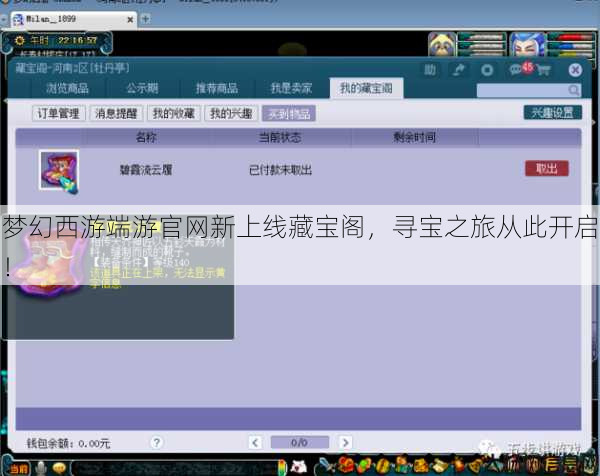Click the 已付款未取出 status text

pos(280,170)
